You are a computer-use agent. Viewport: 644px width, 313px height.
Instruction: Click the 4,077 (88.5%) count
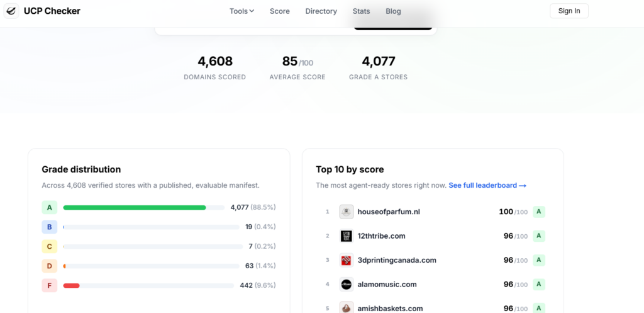253,207
